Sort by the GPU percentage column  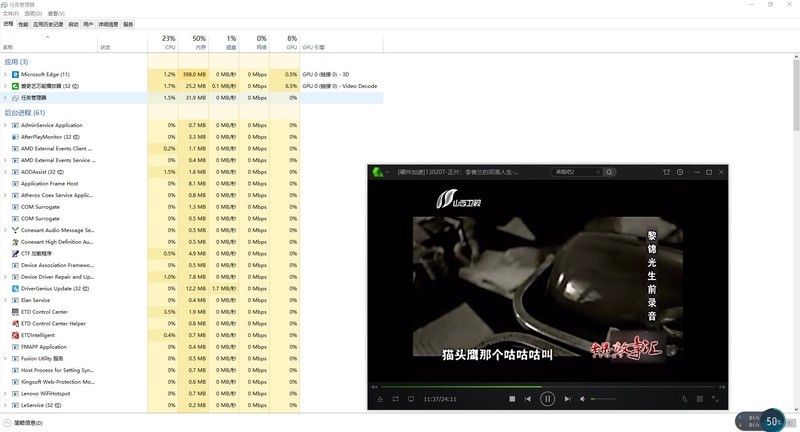click(x=285, y=42)
